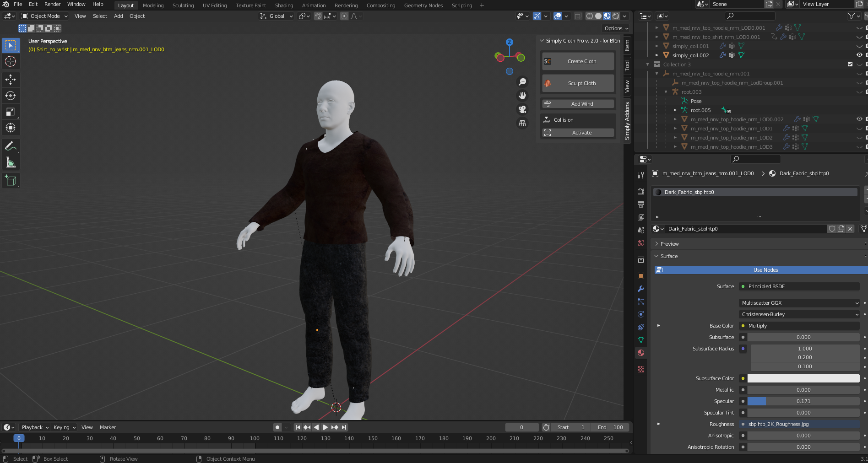
Task: Toggle Collection 3 exclude checkbox
Action: (850, 65)
